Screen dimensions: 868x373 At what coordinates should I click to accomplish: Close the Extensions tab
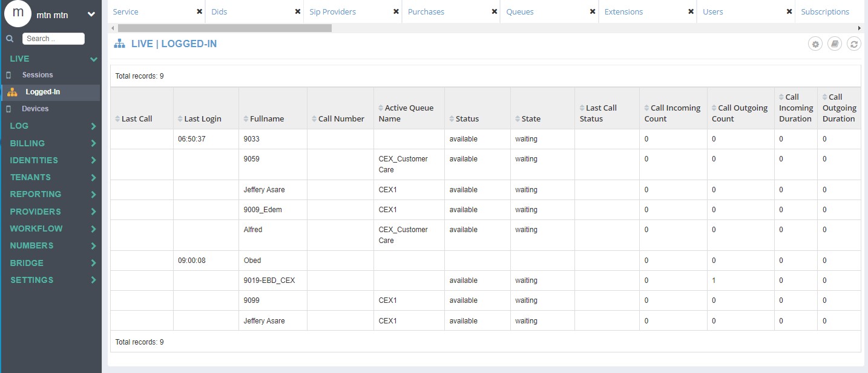[x=691, y=11]
